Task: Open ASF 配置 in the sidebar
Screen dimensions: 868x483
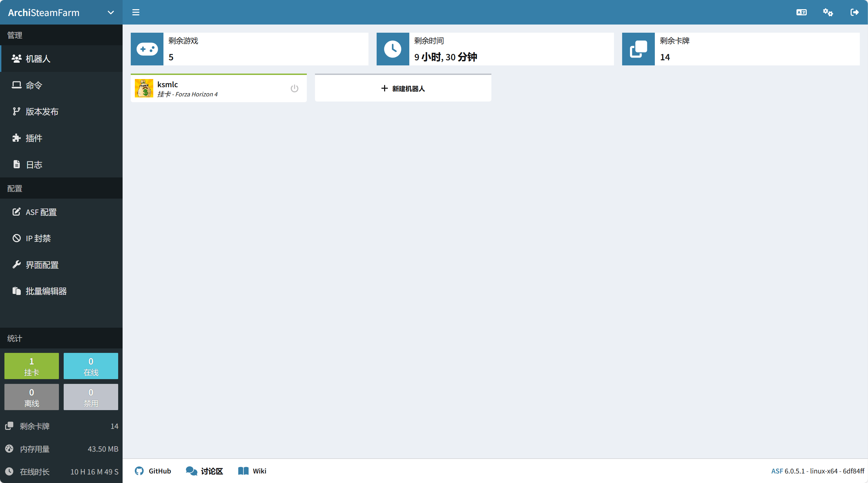Action: [61, 212]
